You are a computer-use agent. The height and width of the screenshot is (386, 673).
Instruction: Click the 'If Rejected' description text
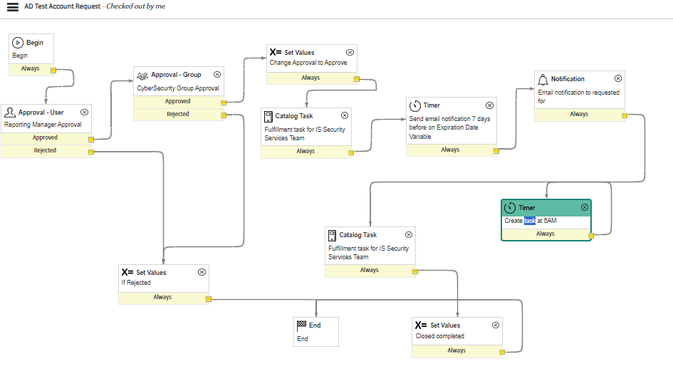(x=136, y=283)
